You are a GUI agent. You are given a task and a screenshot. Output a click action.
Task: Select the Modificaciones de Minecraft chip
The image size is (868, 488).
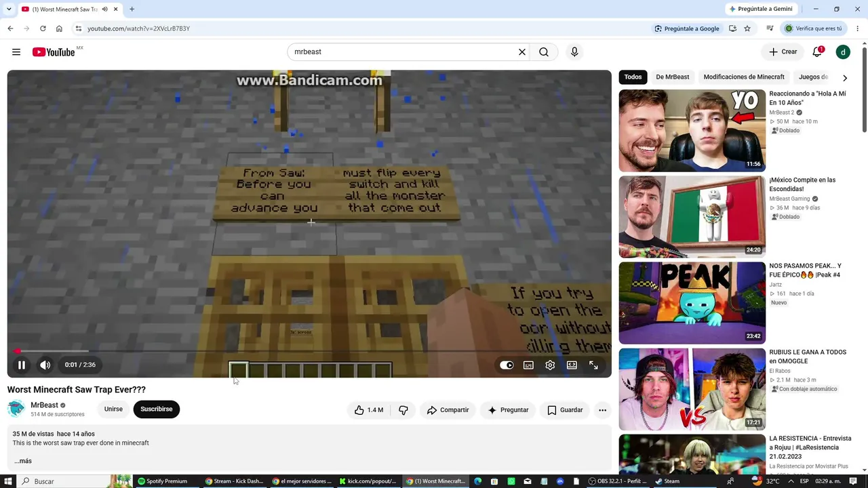point(744,77)
